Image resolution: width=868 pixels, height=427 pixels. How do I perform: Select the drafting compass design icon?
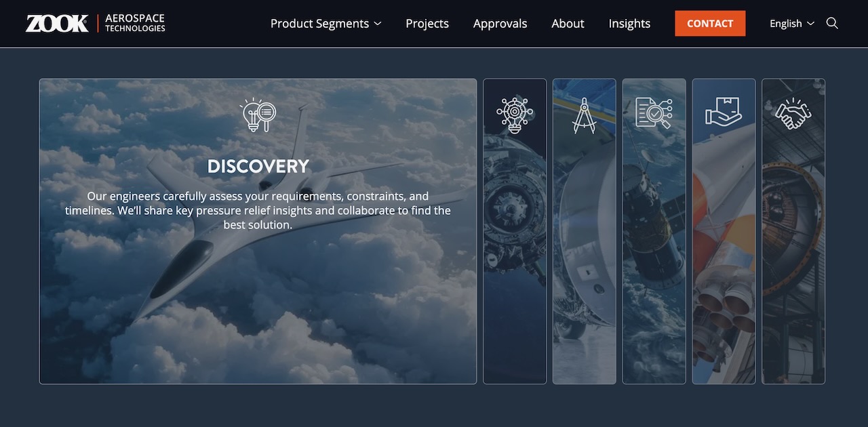click(x=584, y=115)
